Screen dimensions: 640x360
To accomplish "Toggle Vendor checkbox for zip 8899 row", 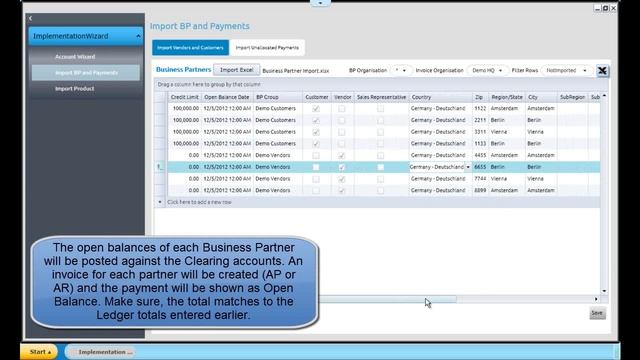I will pyautogui.click(x=342, y=191).
